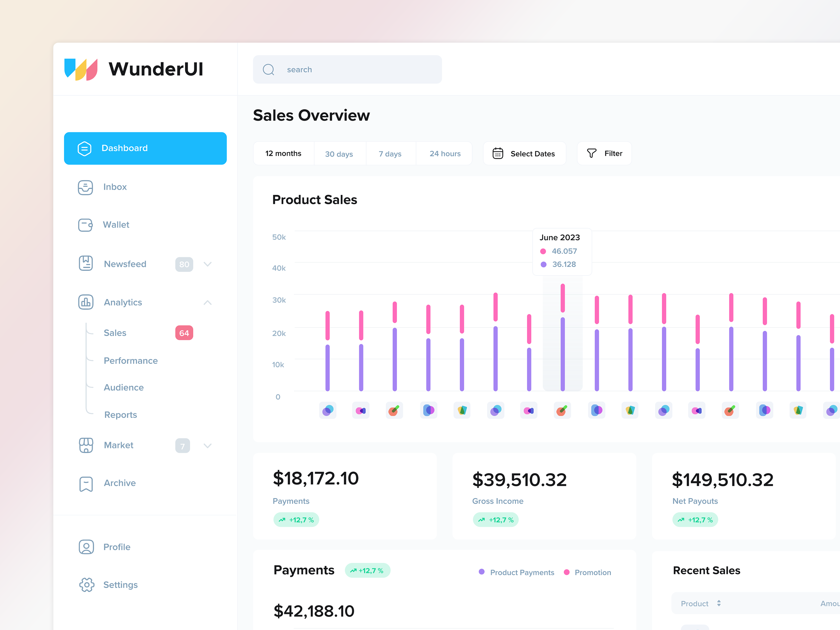Open the Newsfeed sidebar icon
Viewport: 840px width, 630px height.
[85, 264]
